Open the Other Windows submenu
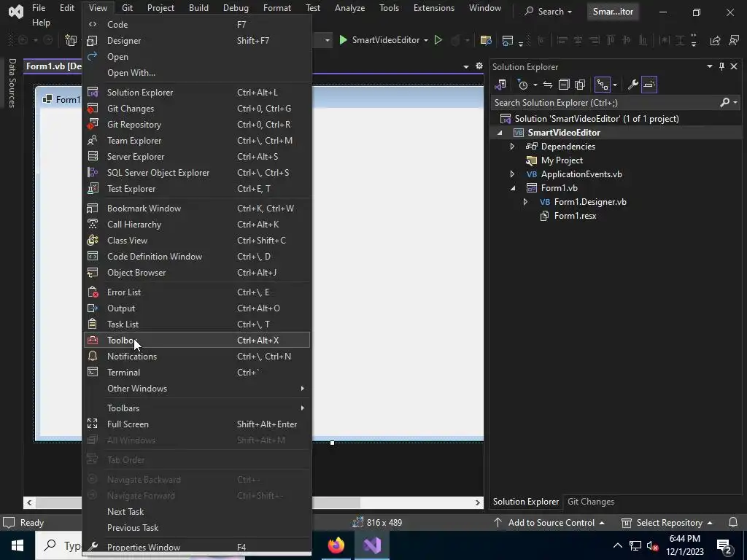The height and width of the screenshot is (560, 747). (197, 389)
